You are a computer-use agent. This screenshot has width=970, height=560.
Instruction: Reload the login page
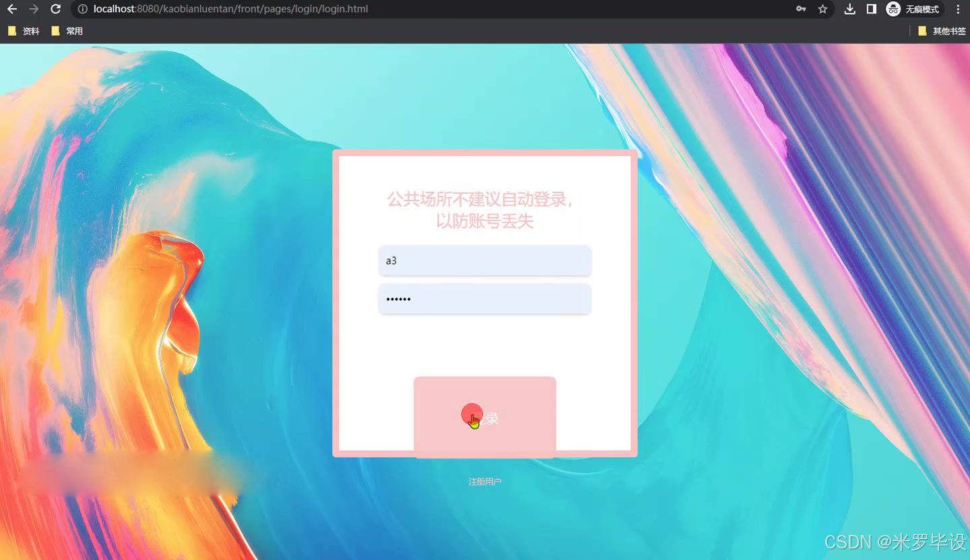pyautogui.click(x=55, y=9)
